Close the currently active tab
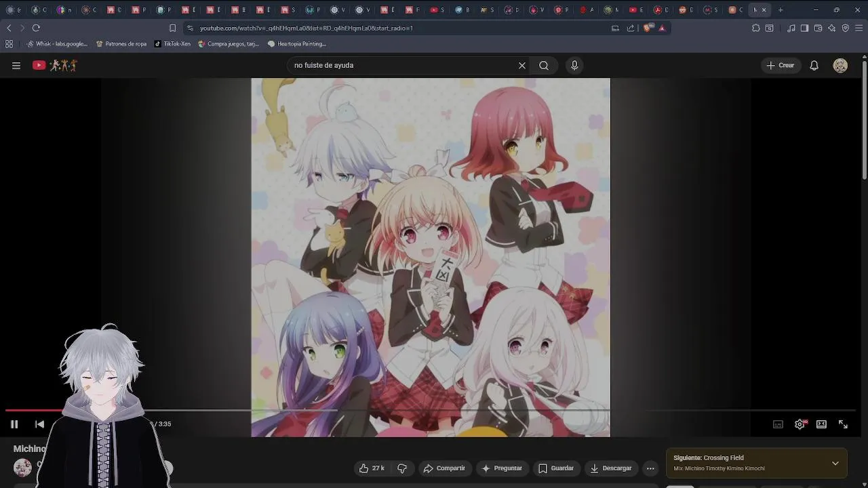The width and height of the screenshot is (868, 488). (x=764, y=9)
